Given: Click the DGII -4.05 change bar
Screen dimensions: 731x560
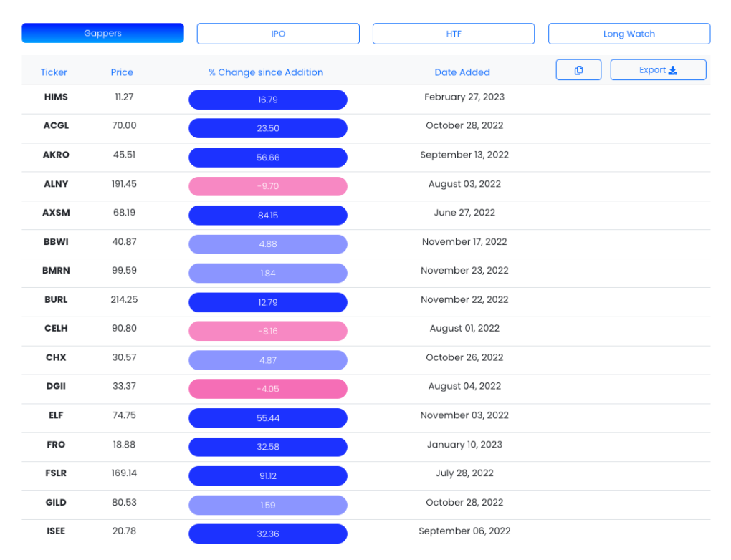Looking at the screenshot, I should point(268,389).
